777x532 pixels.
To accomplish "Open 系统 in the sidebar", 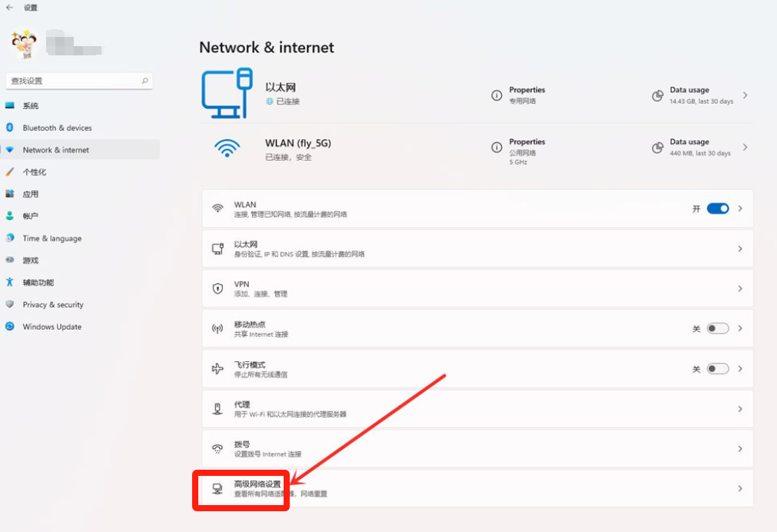I will [80, 105].
